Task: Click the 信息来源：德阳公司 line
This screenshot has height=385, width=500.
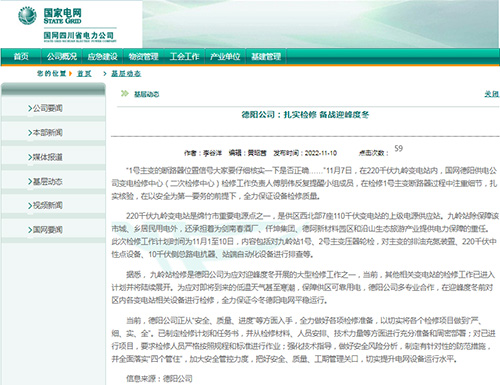Action: point(159,379)
